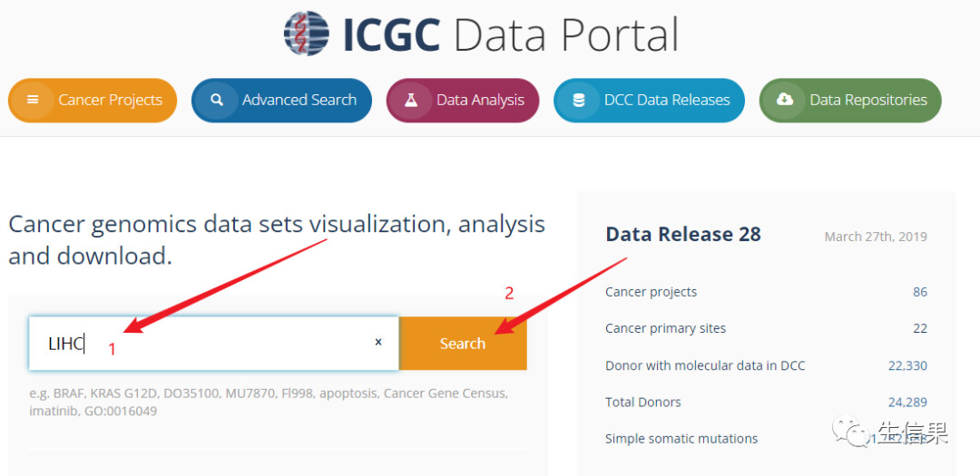Click the Data Analysis flask icon
This screenshot has height=476, width=980.
(411, 100)
